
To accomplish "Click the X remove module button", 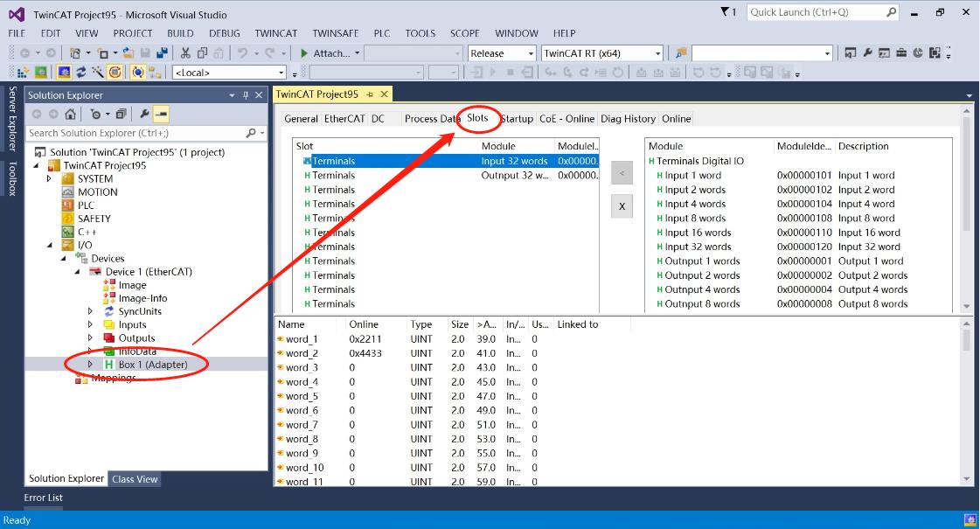I will pyautogui.click(x=621, y=206).
